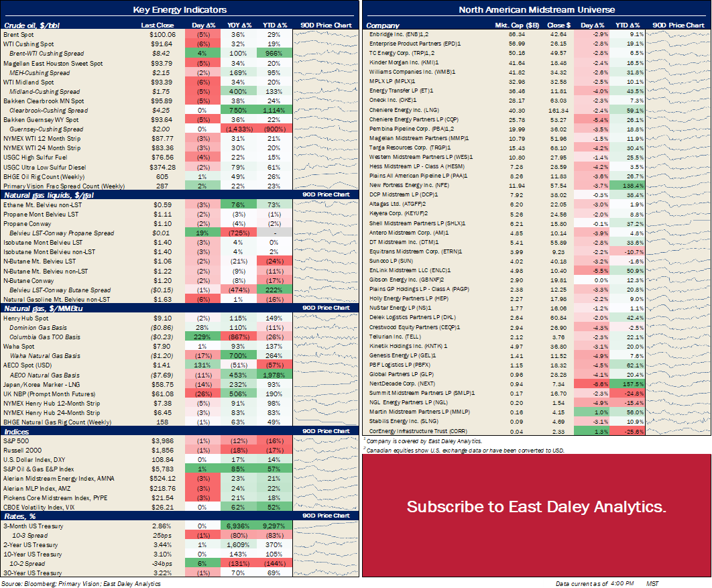Viewport: 712px width, 588px height.
Task: Click the Source: Bloomberg footer text
Action: 81,583
